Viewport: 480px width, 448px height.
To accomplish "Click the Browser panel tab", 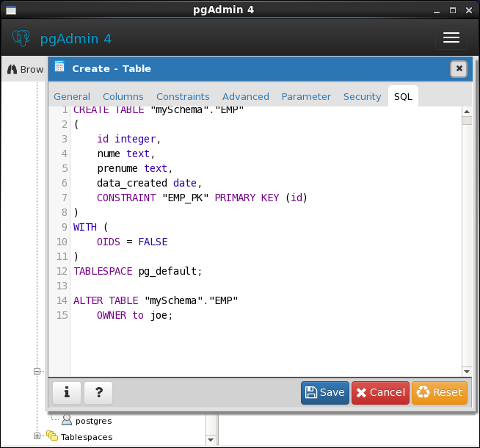I will pyautogui.click(x=25, y=70).
